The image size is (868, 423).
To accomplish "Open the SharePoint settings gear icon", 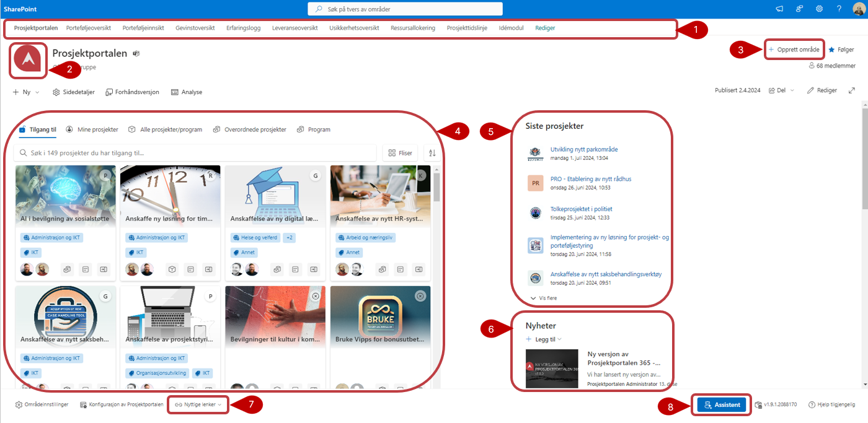I will 819,9.
